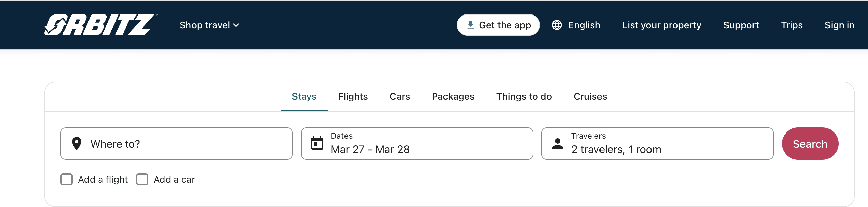Click the Orbitz logo

pyautogui.click(x=99, y=25)
